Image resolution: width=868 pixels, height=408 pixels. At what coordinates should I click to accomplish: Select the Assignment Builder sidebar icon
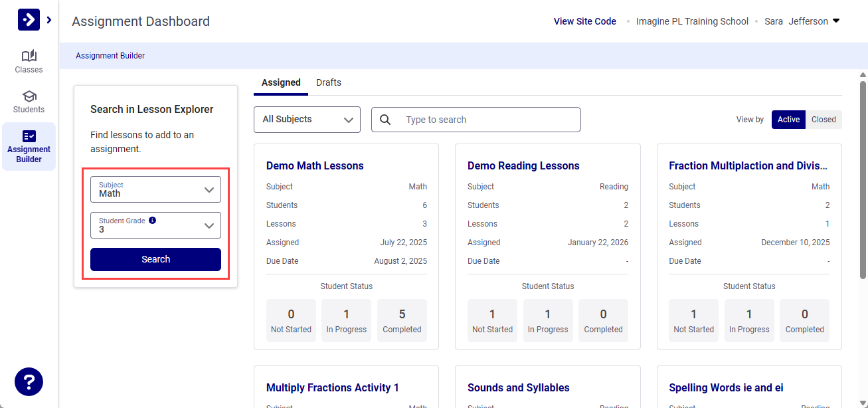29,136
